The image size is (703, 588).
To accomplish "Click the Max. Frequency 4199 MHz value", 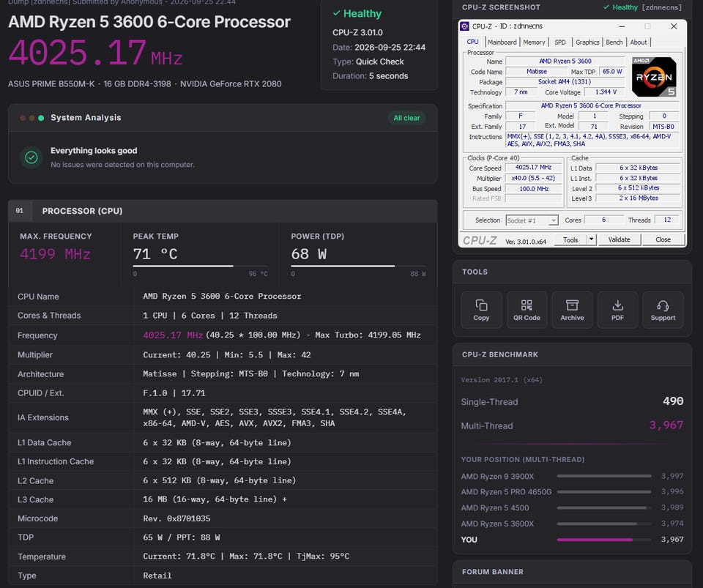I will [x=55, y=254].
